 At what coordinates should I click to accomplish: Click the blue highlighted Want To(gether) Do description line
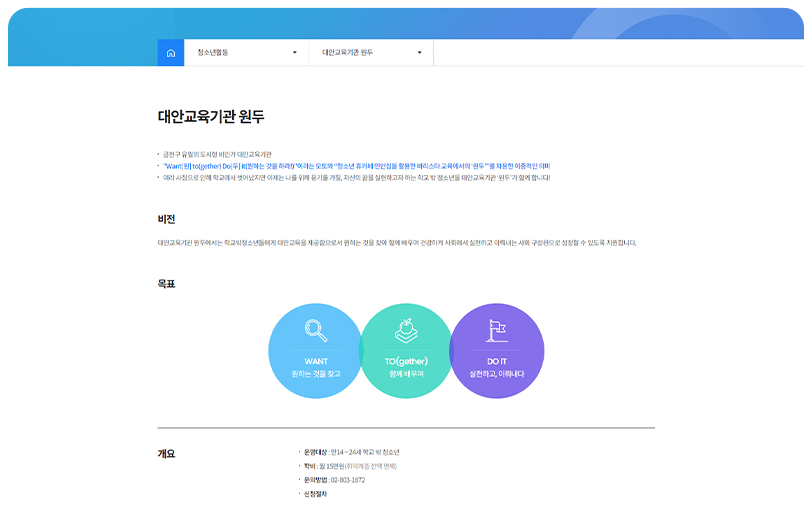click(x=356, y=166)
